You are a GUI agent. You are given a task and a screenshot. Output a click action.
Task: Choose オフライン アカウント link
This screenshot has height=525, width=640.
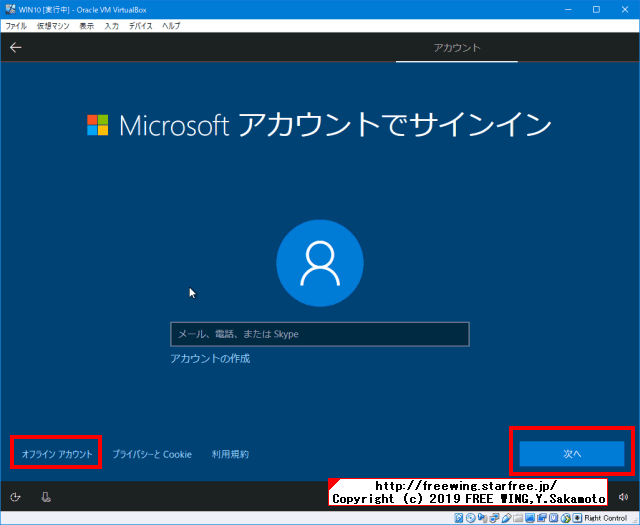click(x=57, y=454)
